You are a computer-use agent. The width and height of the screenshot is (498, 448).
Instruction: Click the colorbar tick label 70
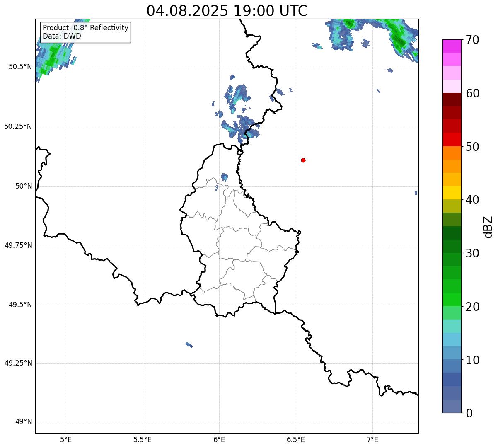[x=472, y=40]
